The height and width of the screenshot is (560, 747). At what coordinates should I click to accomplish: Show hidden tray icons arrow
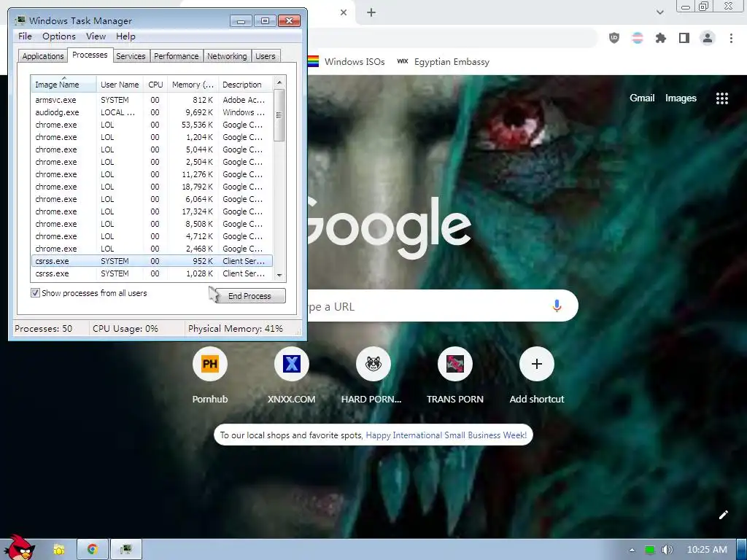[x=632, y=550]
